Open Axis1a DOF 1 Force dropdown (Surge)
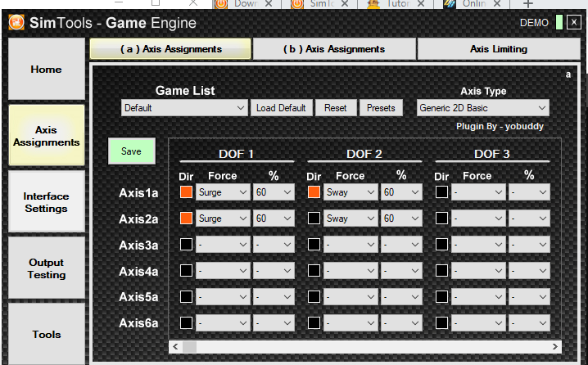Viewport: 588px width, 365px height. click(223, 192)
